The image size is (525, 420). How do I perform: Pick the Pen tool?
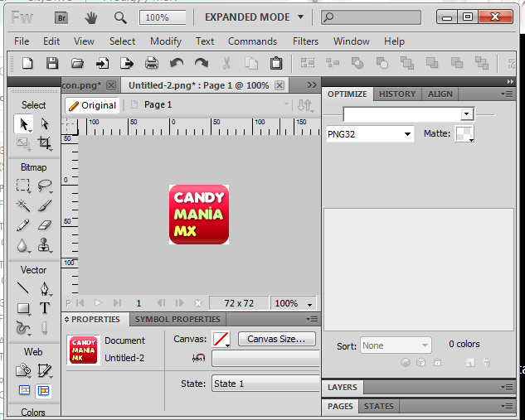click(45, 288)
